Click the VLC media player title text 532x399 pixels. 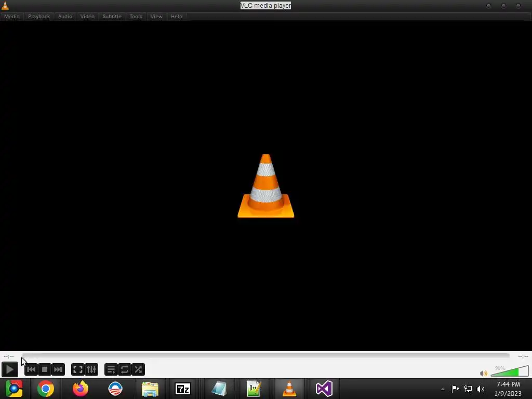coord(265,5)
